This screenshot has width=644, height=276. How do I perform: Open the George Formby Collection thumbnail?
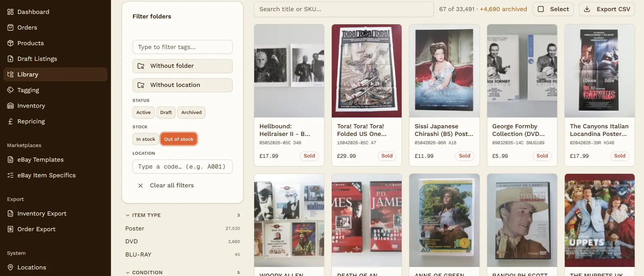coord(522,71)
